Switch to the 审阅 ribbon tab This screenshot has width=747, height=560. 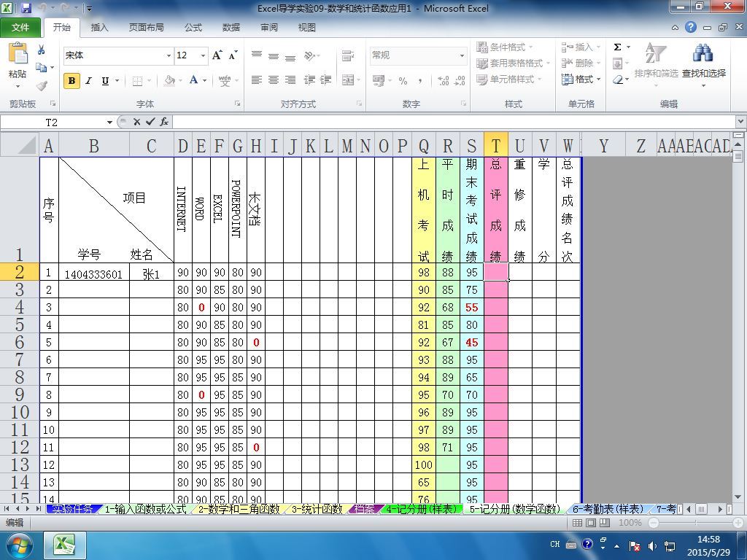269,27
